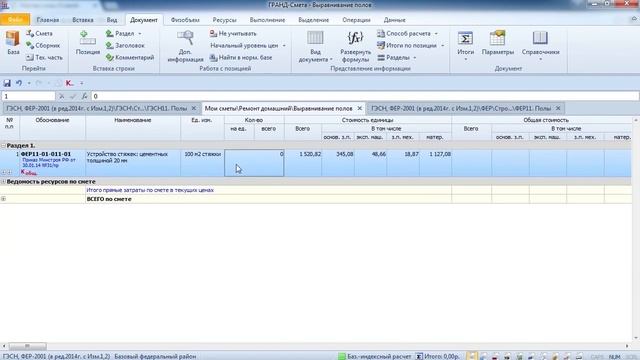Screen dimensions: 640x360
Task: Open the Вид документа dropdown
Action: click(315, 46)
